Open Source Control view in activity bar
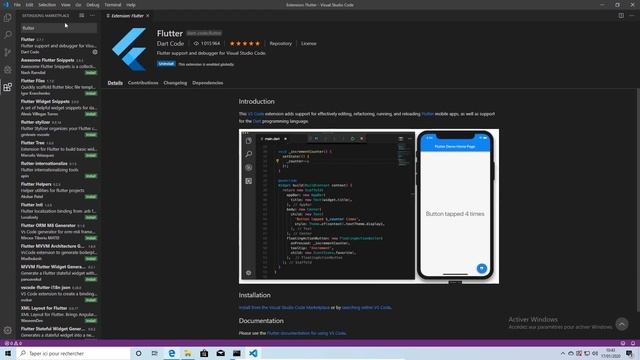640x360 pixels. pos(7,52)
